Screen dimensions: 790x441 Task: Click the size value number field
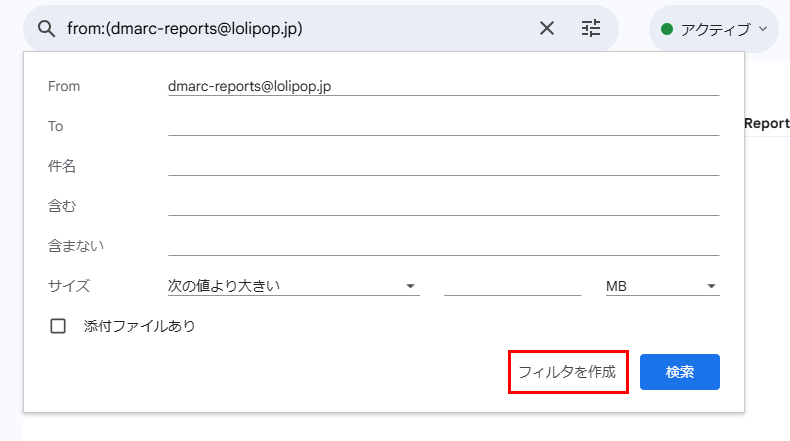(512, 286)
